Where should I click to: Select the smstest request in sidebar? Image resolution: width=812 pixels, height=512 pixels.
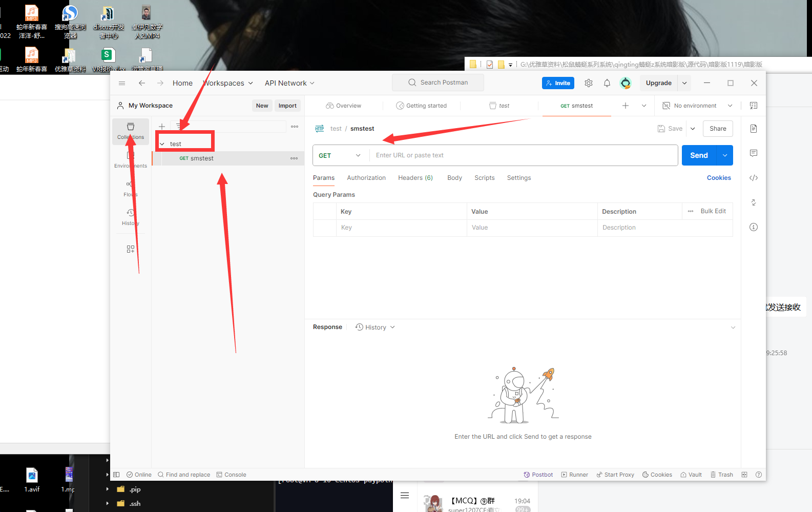click(x=228, y=158)
